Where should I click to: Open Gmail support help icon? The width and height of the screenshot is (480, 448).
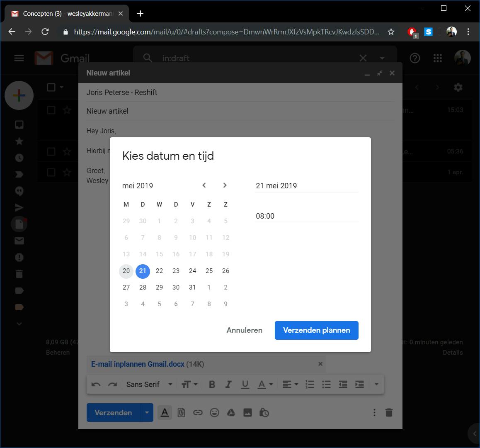415,58
